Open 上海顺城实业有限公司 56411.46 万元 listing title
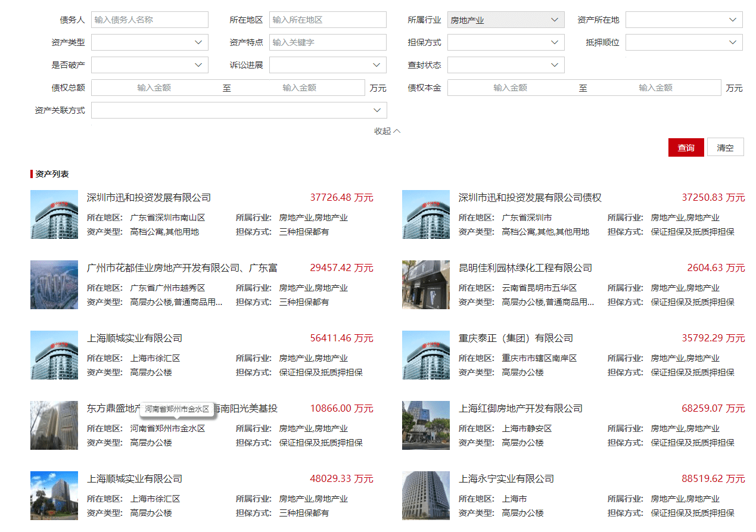756x532 pixels. pos(135,338)
